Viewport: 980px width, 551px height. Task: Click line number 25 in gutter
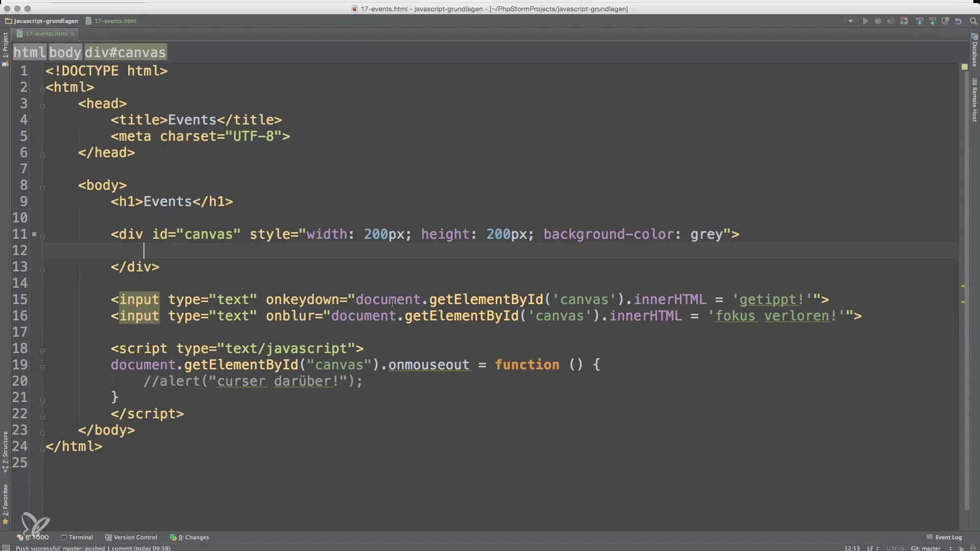point(20,463)
